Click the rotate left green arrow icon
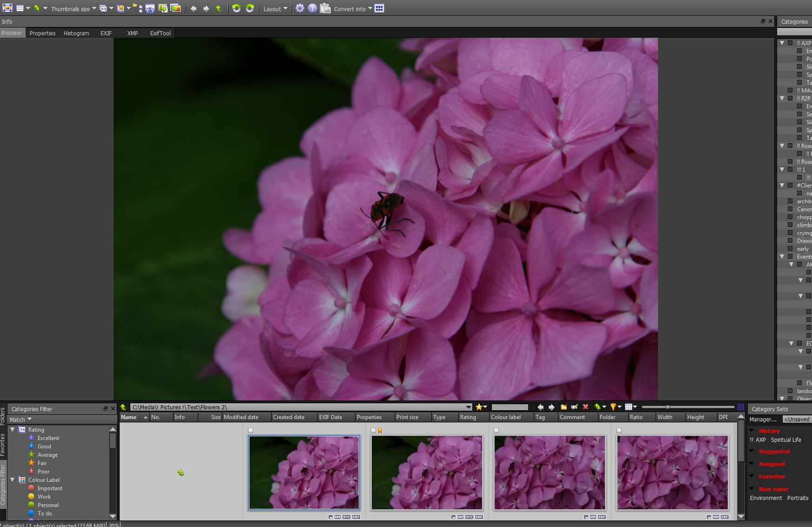This screenshot has width=812, height=527. 236,8
